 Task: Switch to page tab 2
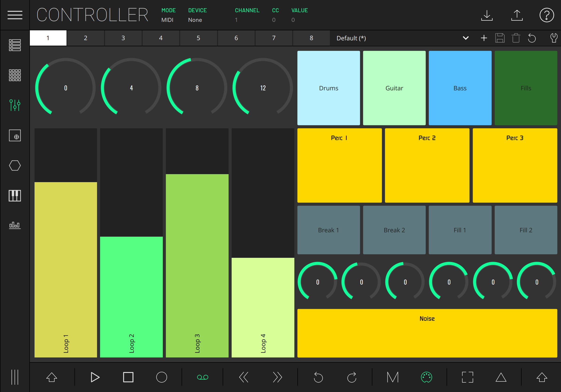(86, 38)
